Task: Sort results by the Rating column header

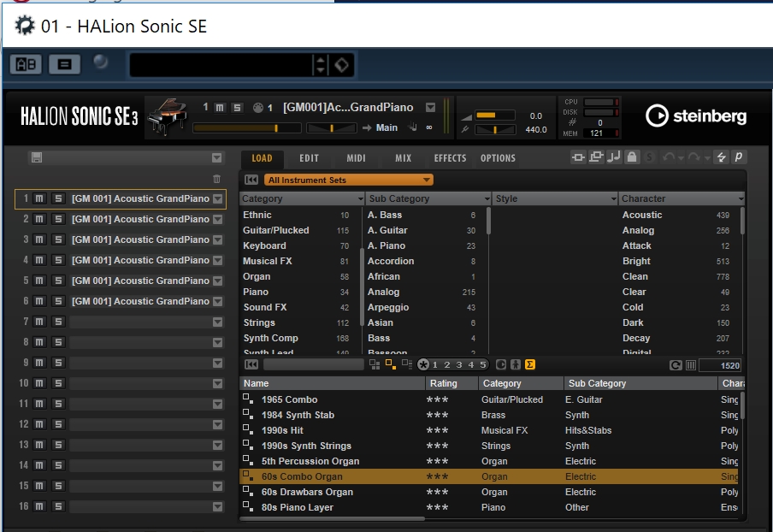Action: pos(452,383)
